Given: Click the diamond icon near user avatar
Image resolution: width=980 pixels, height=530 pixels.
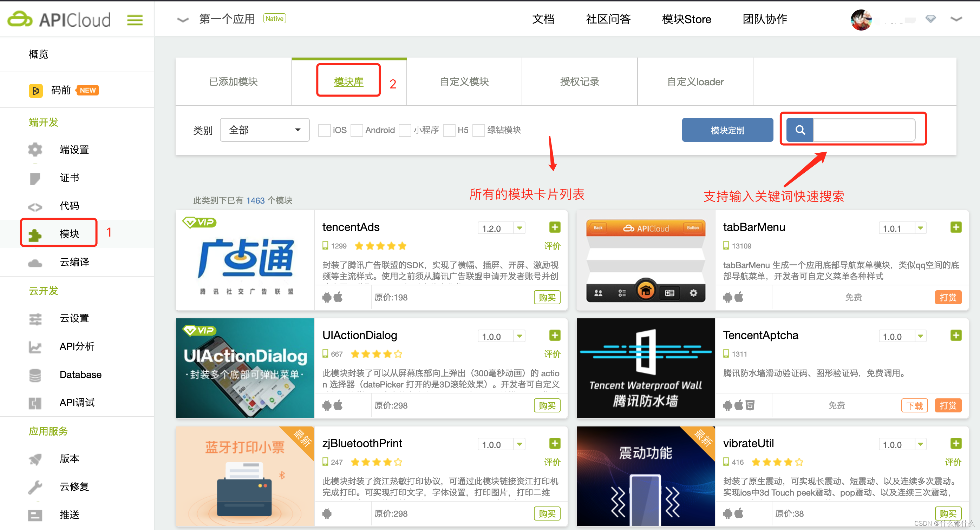Looking at the screenshot, I should coord(930,19).
